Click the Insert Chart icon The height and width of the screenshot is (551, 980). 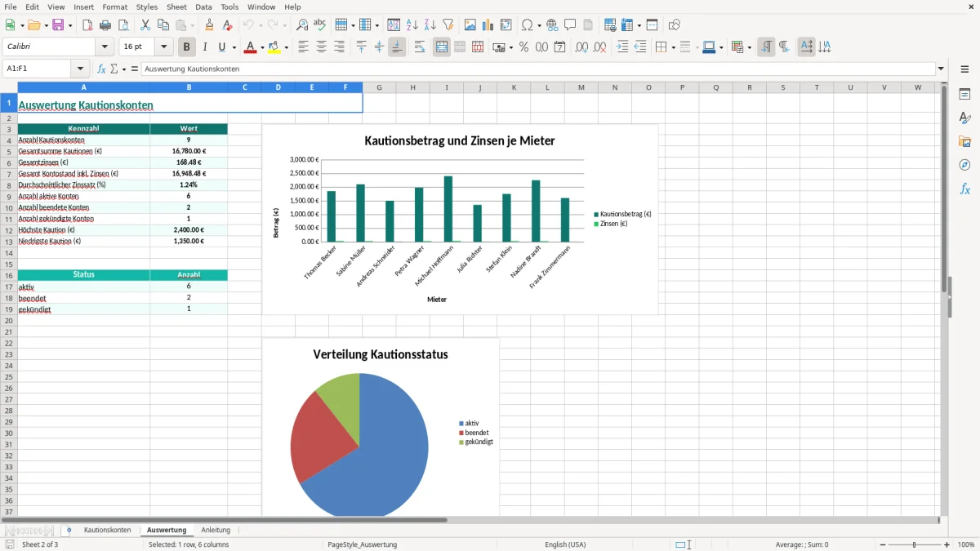tap(488, 25)
